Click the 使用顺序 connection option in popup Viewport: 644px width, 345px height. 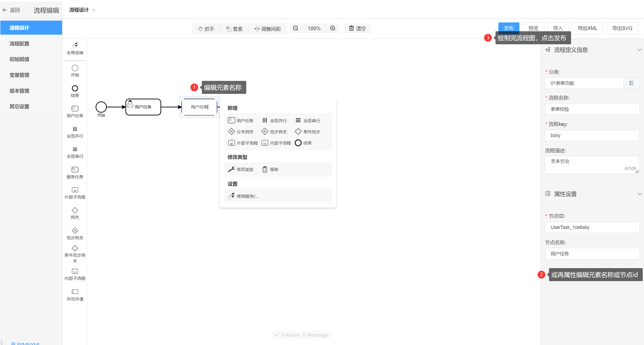(x=243, y=196)
